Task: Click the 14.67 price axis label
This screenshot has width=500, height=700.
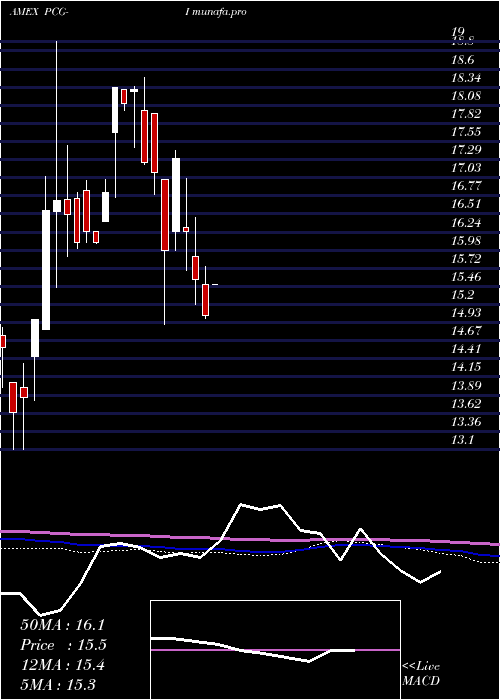Action: pyautogui.click(x=466, y=331)
